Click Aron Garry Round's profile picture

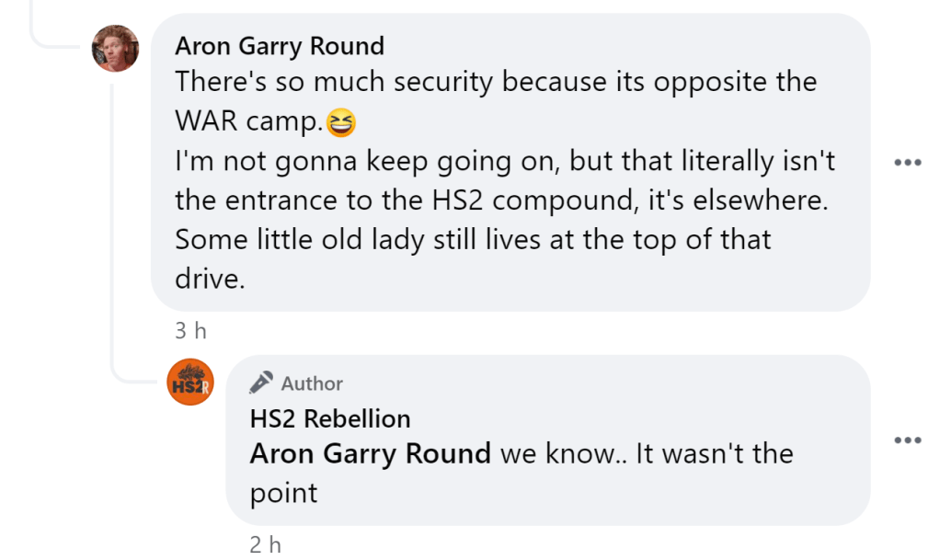115,48
